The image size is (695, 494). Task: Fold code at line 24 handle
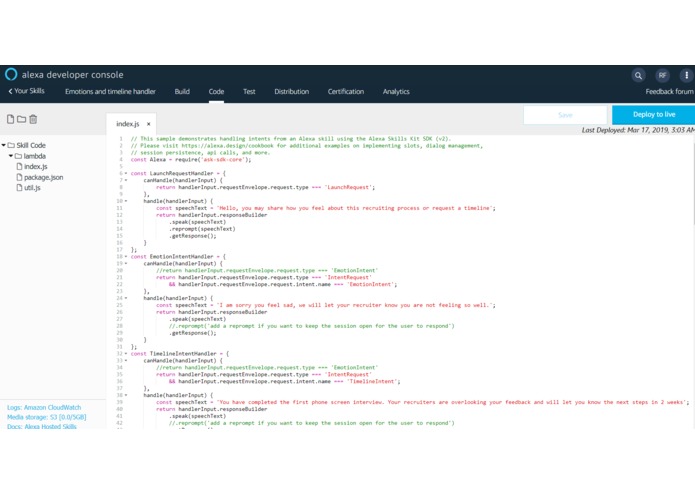click(x=126, y=298)
